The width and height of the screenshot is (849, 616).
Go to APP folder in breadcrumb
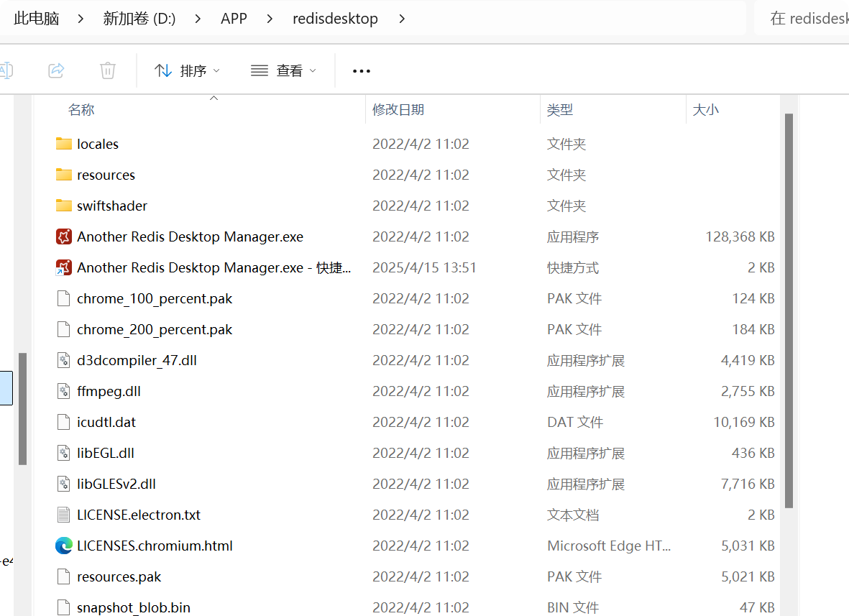(x=234, y=19)
